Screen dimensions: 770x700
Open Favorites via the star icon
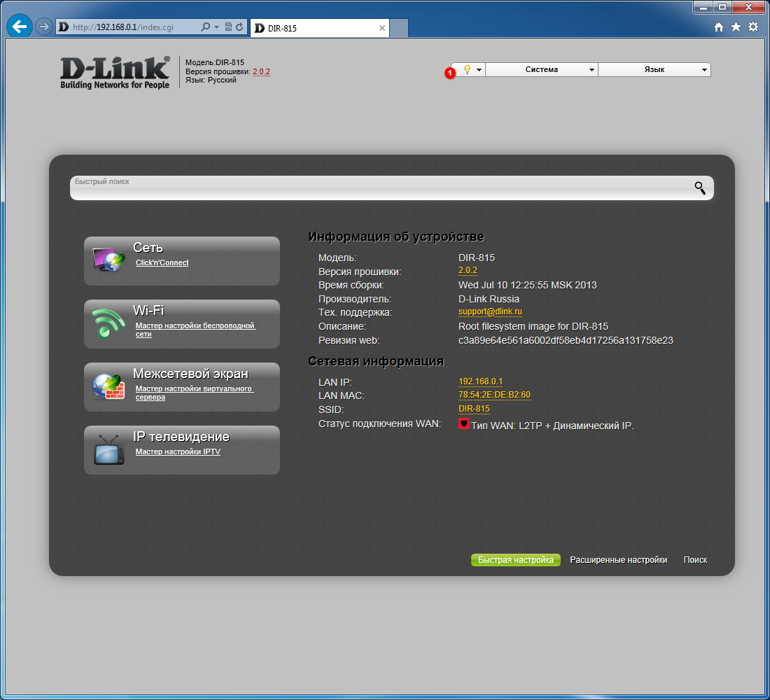coord(736,27)
